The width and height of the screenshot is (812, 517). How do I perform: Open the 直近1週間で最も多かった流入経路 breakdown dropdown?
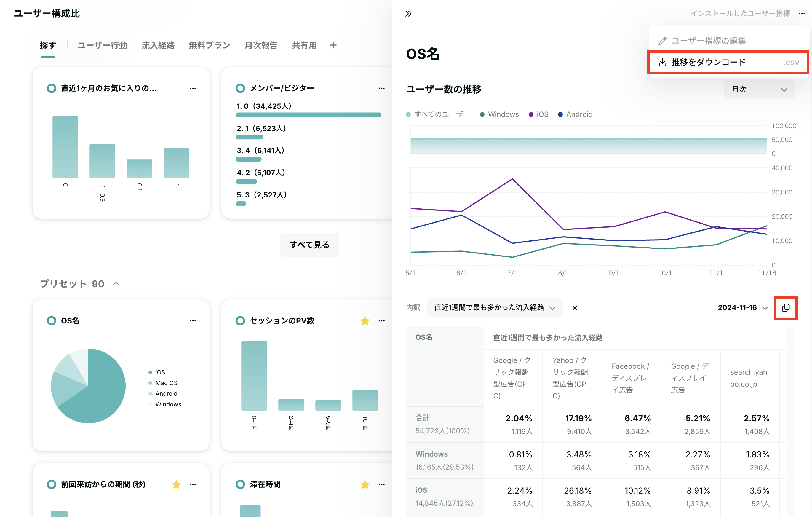click(x=495, y=308)
